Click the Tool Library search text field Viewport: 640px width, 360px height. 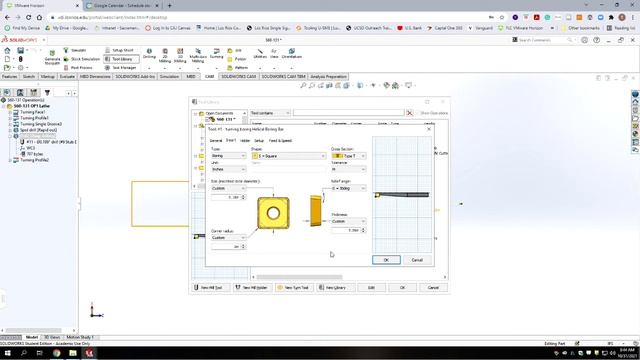coord(349,113)
